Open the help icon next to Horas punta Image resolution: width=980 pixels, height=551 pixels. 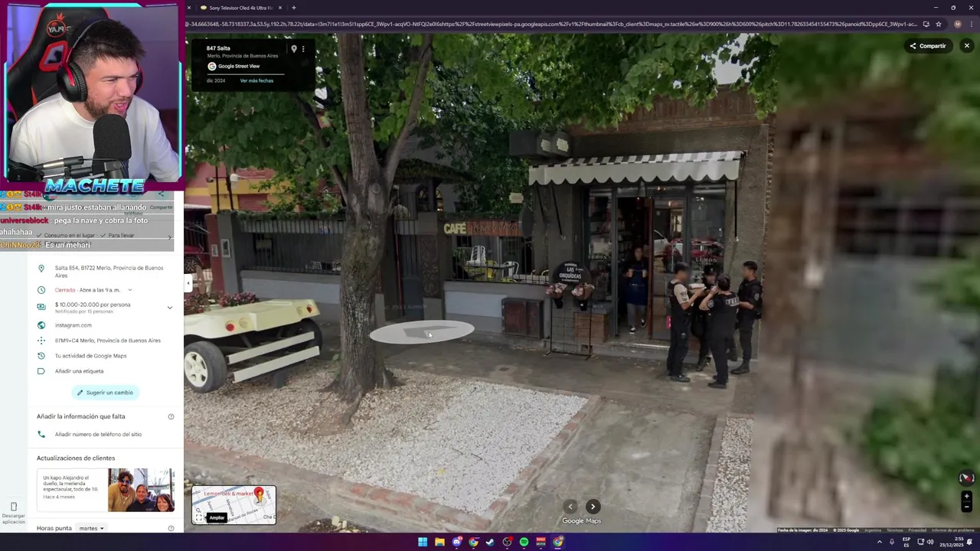point(171,528)
